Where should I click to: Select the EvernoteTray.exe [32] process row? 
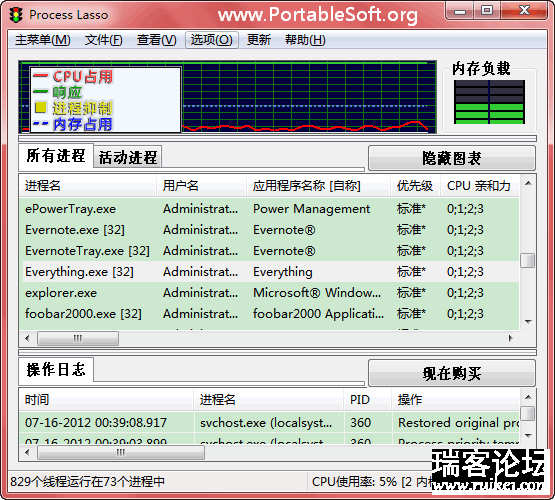click(x=269, y=251)
